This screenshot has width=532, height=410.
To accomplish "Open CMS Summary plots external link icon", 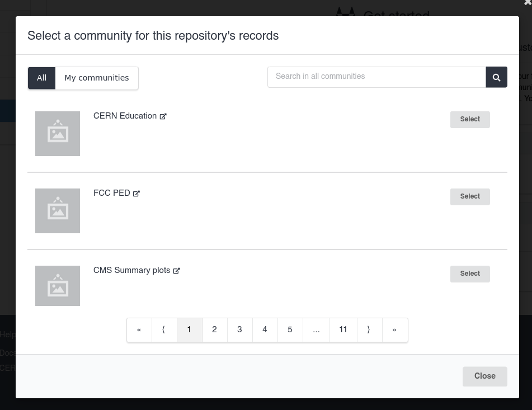I will 177,271.
